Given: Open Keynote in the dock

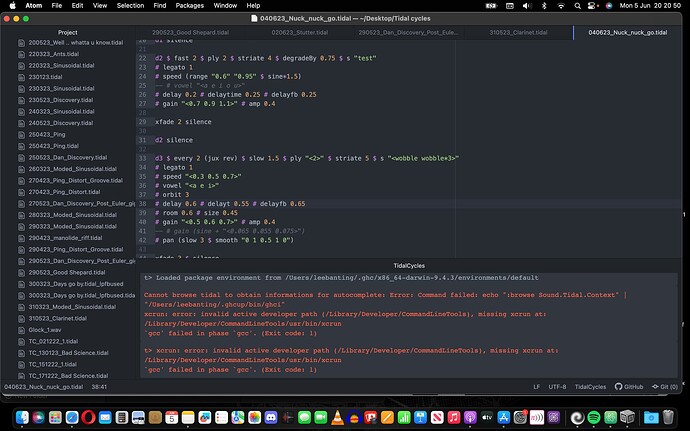Looking at the screenshot, I should point(420,417).
